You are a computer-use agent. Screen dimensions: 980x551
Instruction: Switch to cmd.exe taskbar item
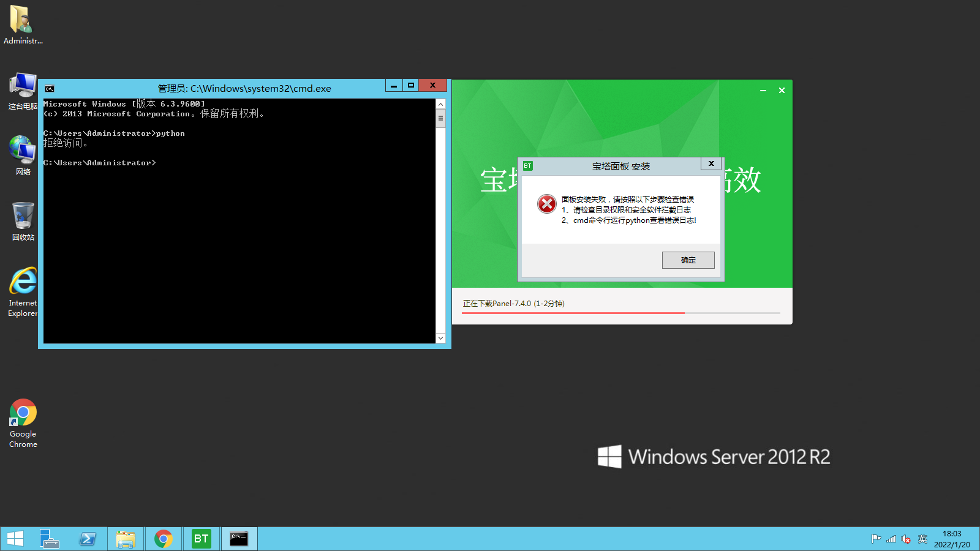tap(239, 539)
